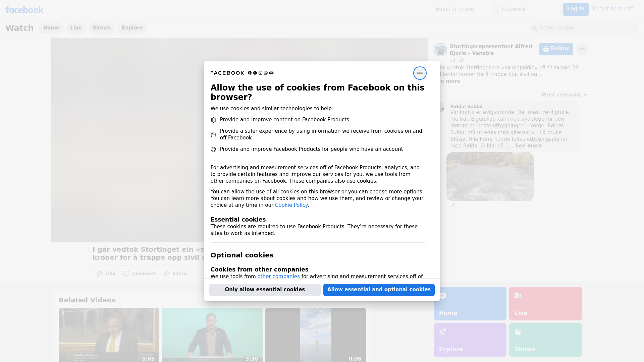
Task: Go to Watch Home tab
Action: point(51,28)
